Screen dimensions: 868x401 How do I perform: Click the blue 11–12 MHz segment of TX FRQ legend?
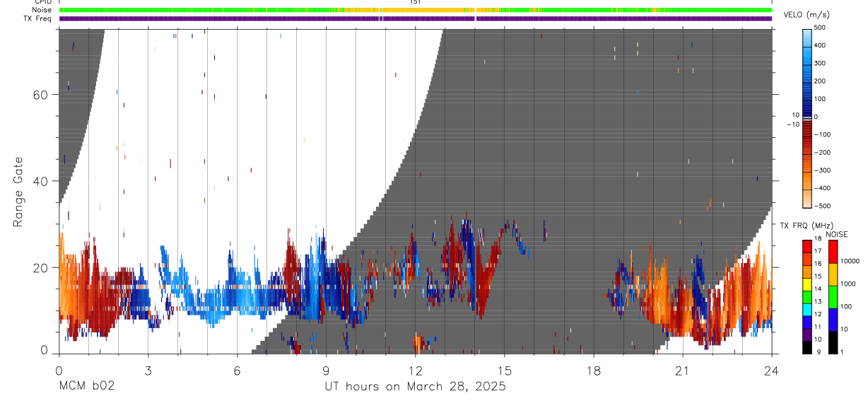(807, 322)
